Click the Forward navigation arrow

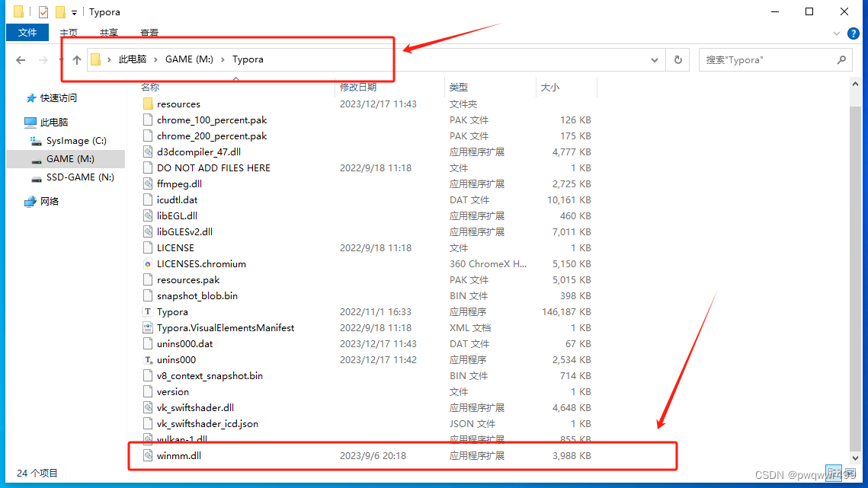click(43, 59)
